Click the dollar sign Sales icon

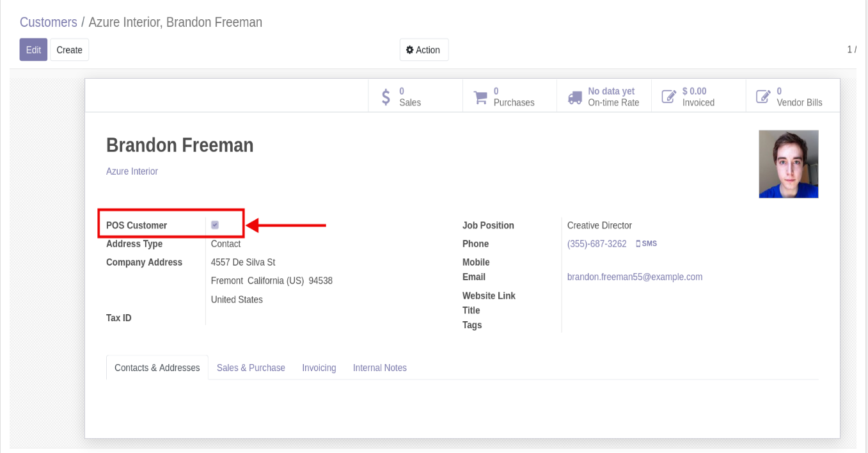tap(386, 97)
